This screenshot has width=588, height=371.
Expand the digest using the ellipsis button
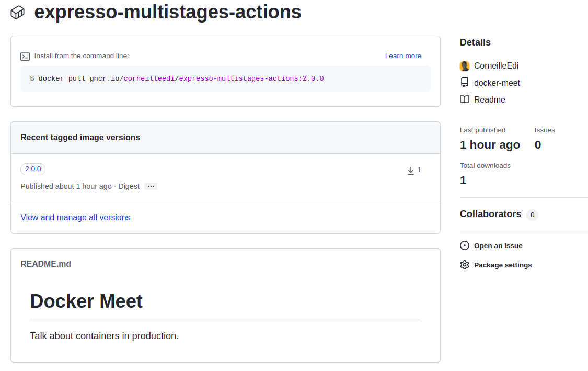pyautogui.click(x=151, y=186)
